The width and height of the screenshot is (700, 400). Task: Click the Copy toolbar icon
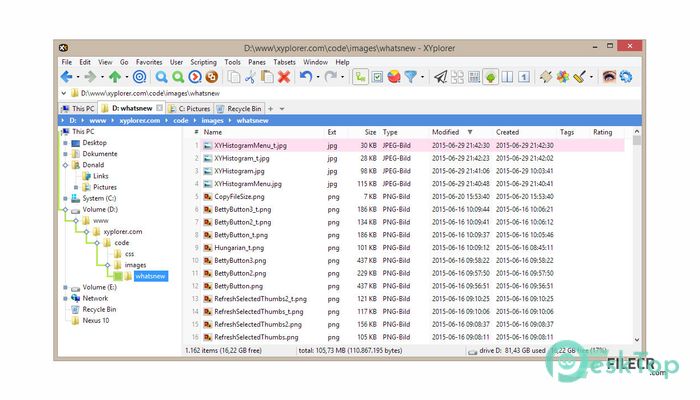(233, 77)
